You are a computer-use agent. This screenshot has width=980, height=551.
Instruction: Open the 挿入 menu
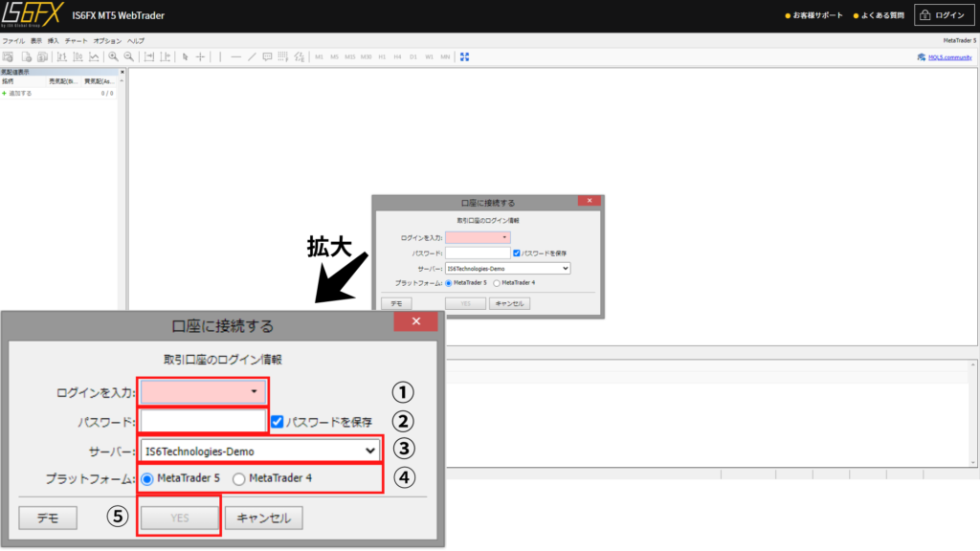54,41
